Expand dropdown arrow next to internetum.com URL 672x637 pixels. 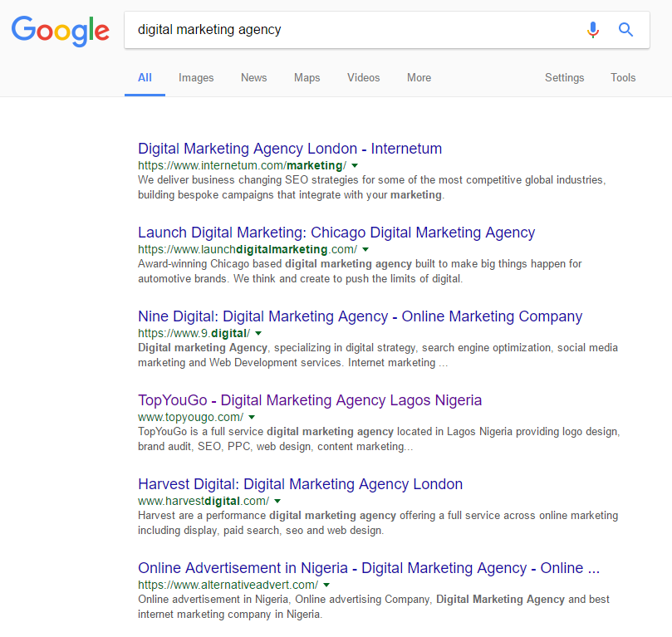(x=355, y=166)
